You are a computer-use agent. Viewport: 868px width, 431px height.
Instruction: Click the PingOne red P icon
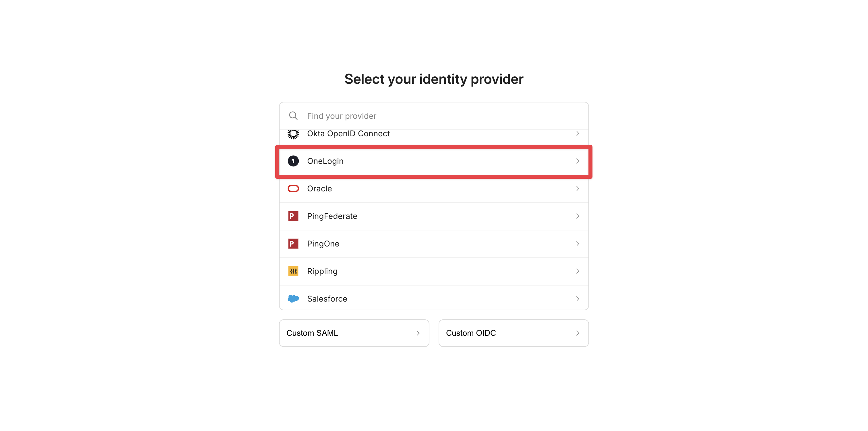click(293, 244)
